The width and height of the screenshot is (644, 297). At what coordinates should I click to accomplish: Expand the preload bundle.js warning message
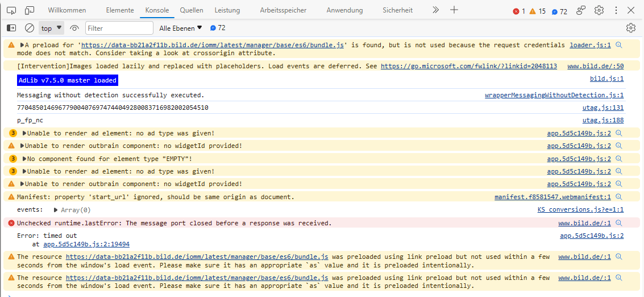pos(23,46)
